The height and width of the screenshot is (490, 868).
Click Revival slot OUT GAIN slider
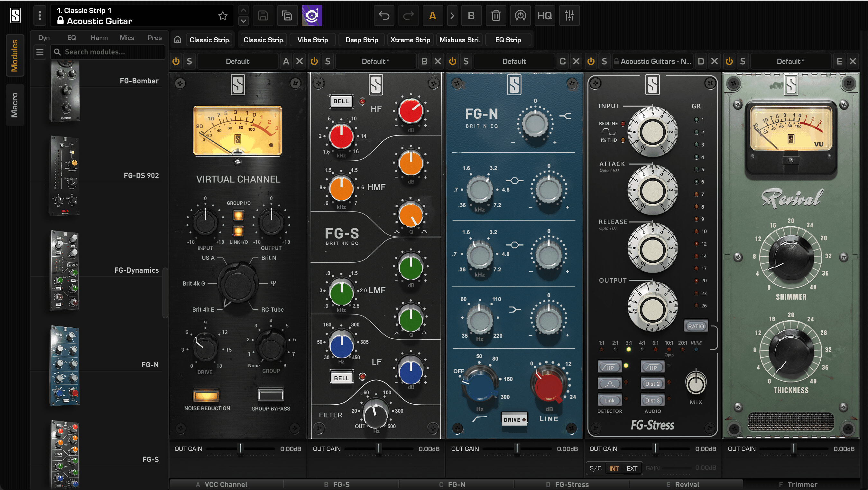coord(794,448)
